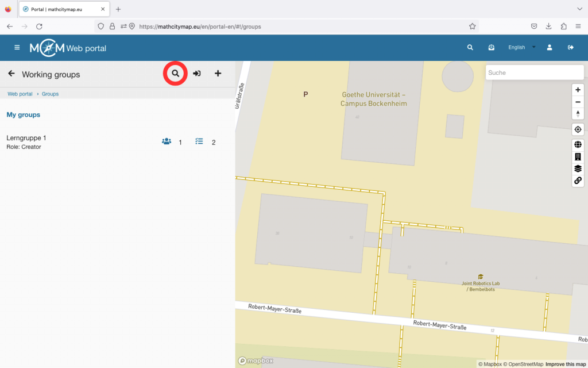The image size is (588, 368).
Task: Reset map bearing with compass button
Action: 578,114
